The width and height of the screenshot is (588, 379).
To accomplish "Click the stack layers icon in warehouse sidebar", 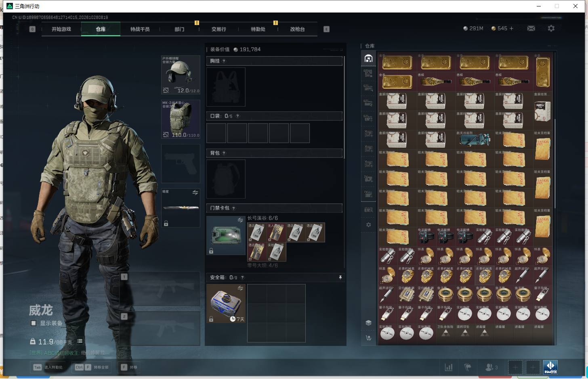I will point(368,322).
